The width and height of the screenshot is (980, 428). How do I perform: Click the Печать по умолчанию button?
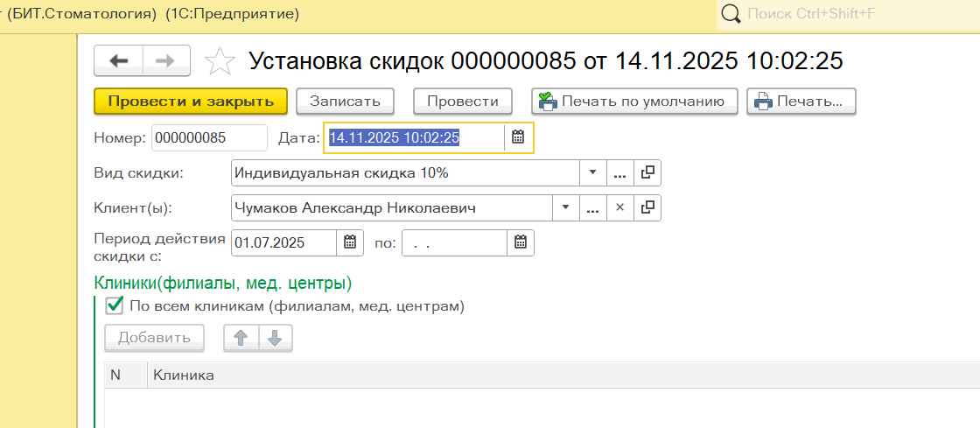pyautogui.click(x=634, y=101)
